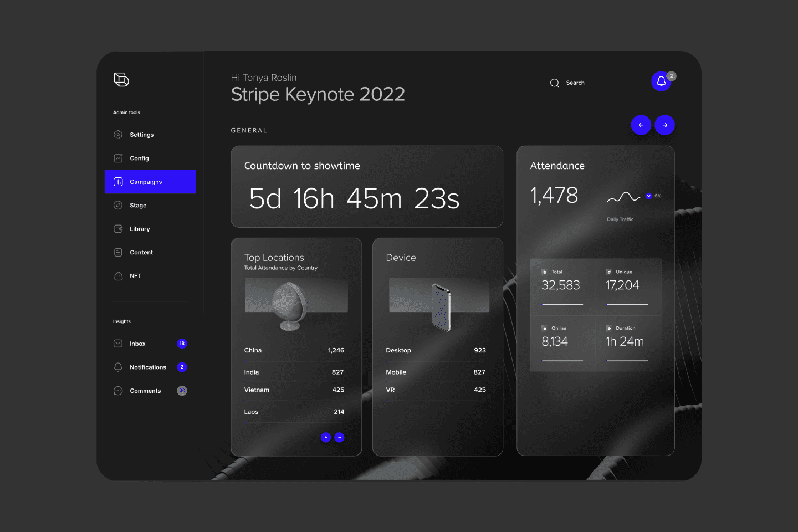Image resolution: width=798 pixels, height=532 pixels.
Task: Click the Comments count badge
Action: pos(182,391)
